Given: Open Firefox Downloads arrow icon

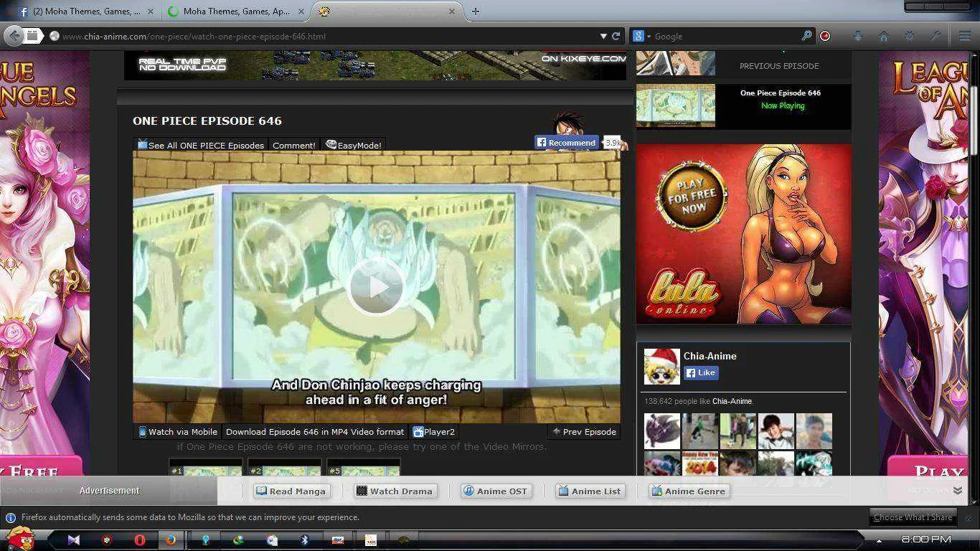Looking at the screenshot, I should tap(857, 36).
